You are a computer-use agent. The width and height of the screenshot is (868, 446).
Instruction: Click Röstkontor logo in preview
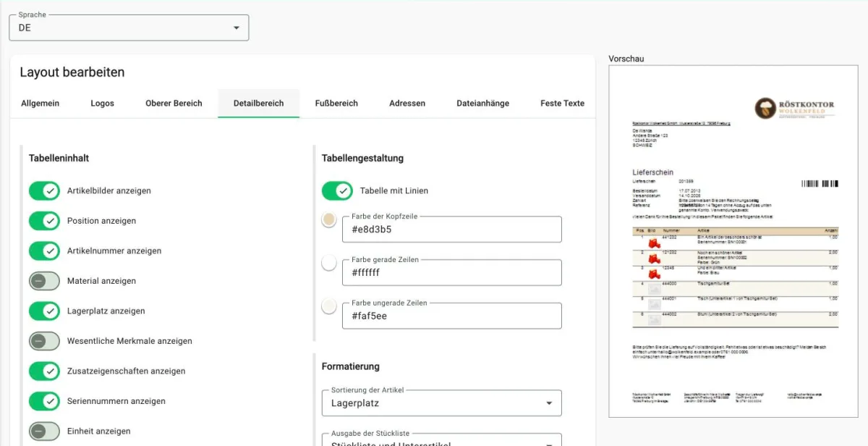tap(794, 109)
